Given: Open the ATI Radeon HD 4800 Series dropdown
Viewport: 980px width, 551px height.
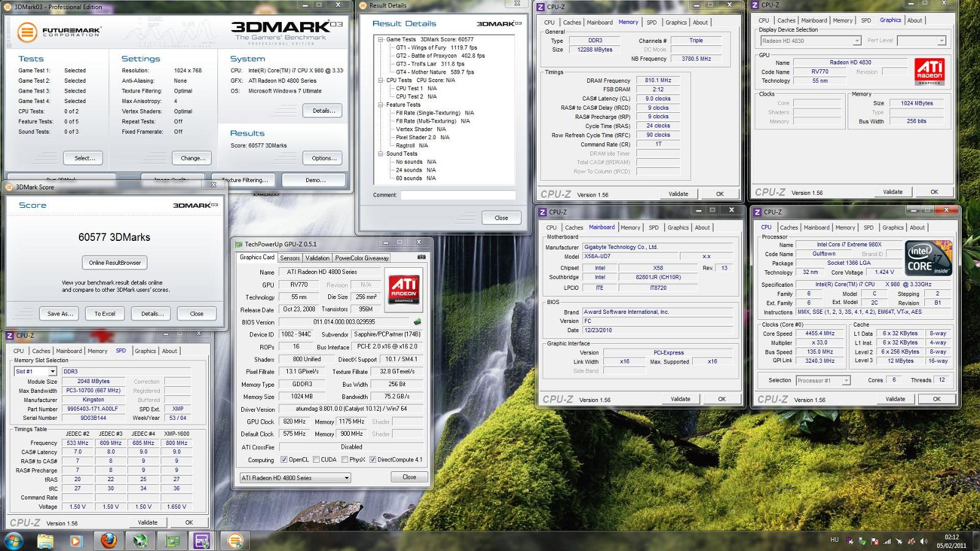Looking at the screenshot, I should [295, 477].
